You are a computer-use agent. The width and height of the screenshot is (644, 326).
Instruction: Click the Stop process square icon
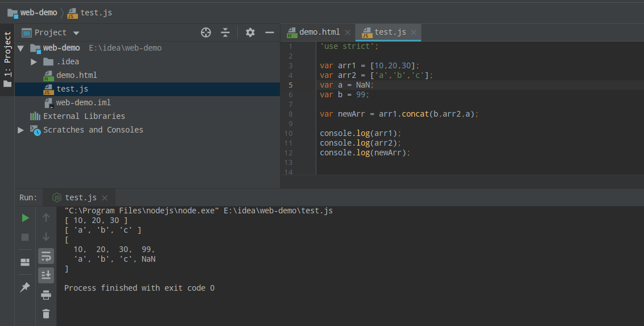(x=25, y=237)
